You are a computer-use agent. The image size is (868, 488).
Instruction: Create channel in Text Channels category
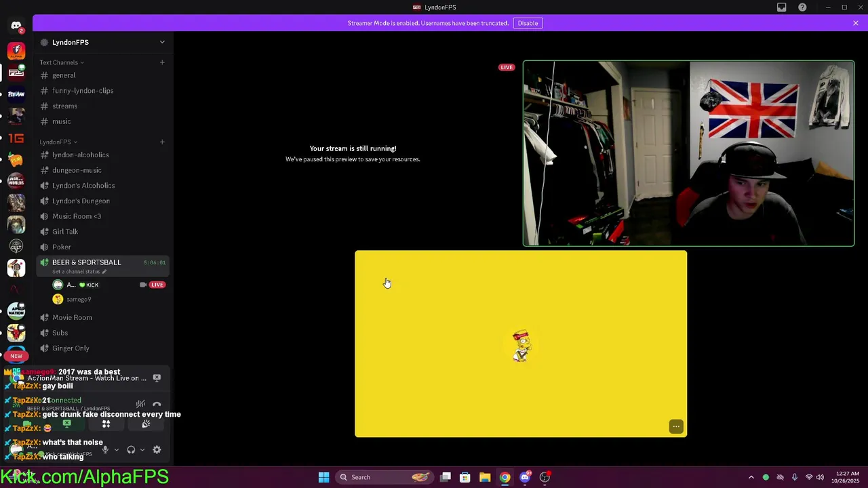coord(162,62)
